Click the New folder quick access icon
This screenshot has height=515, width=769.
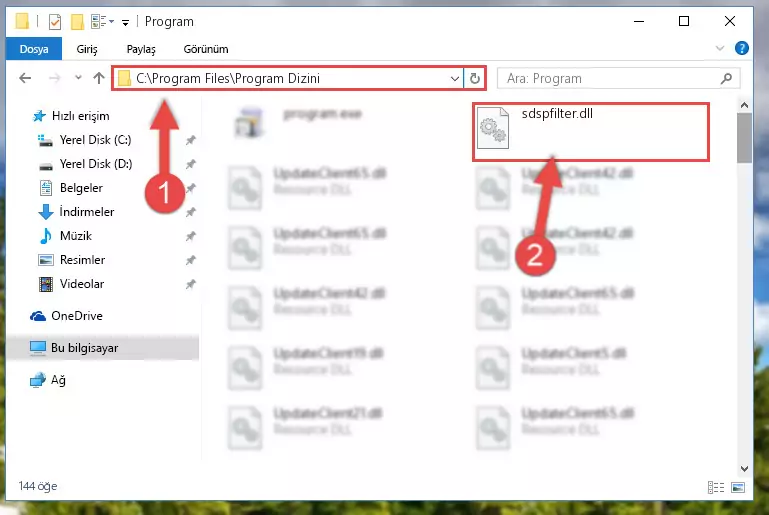(x=77, y=22)
